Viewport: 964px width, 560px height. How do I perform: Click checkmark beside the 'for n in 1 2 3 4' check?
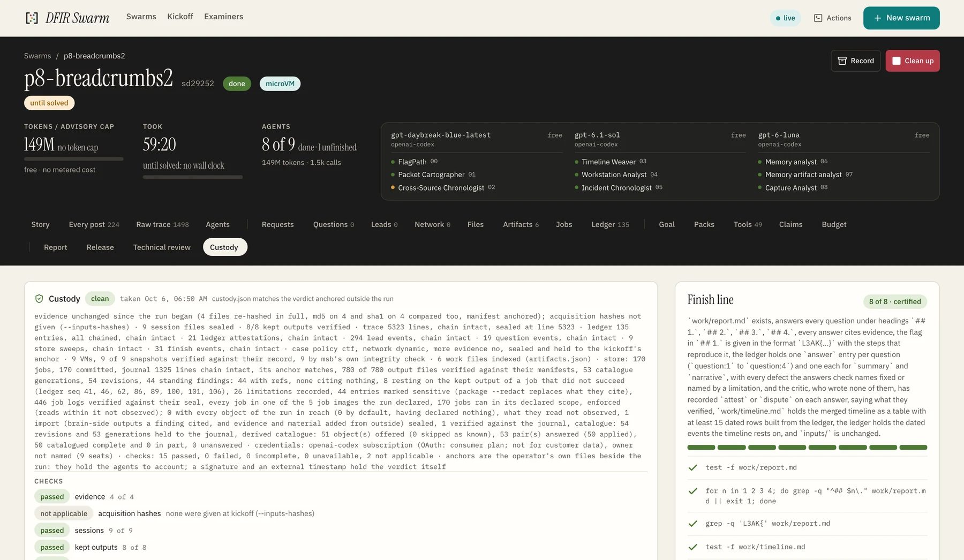coord(692,491)
